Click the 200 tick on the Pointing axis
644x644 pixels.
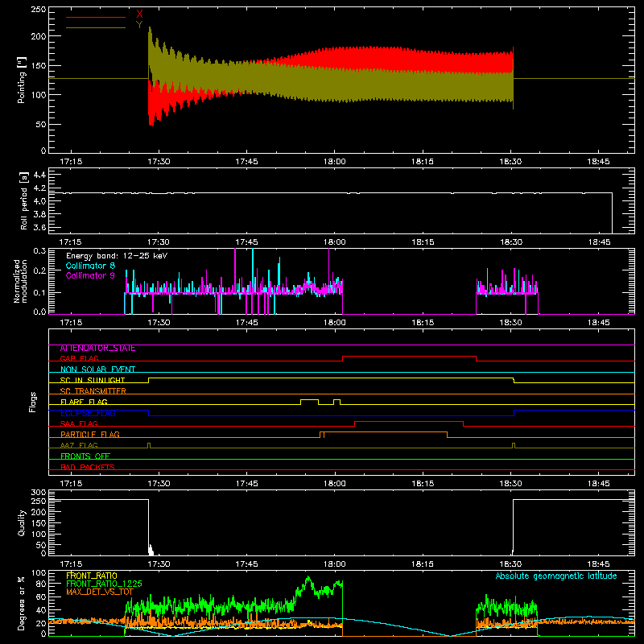click(x=39, y=36)
